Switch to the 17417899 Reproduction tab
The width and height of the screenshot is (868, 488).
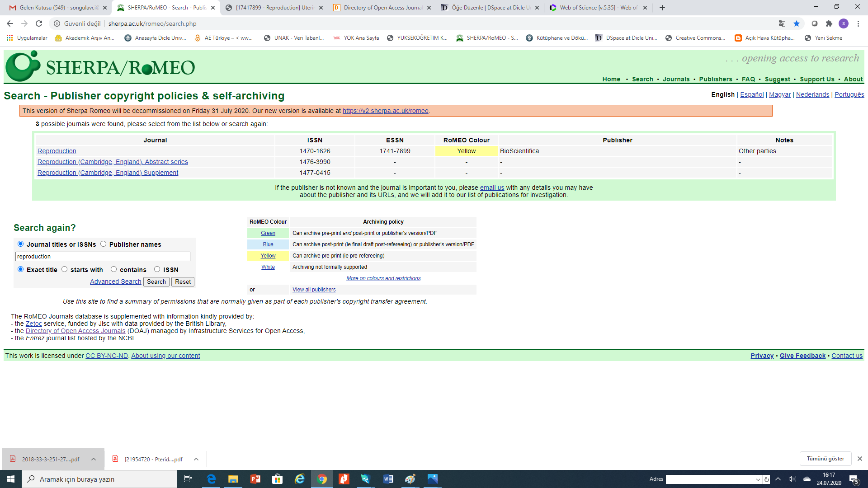click(x=274, y=8)
